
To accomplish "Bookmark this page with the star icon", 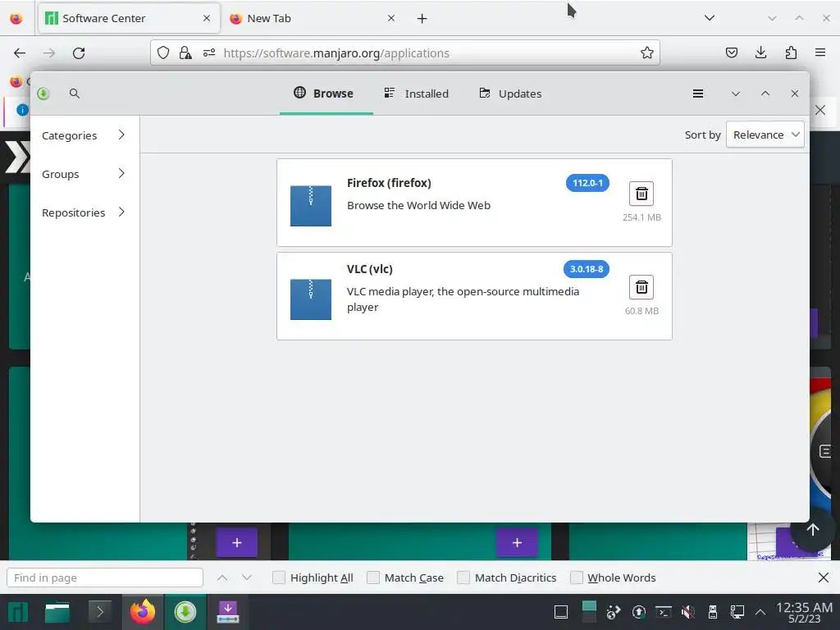I will (646, 52).
